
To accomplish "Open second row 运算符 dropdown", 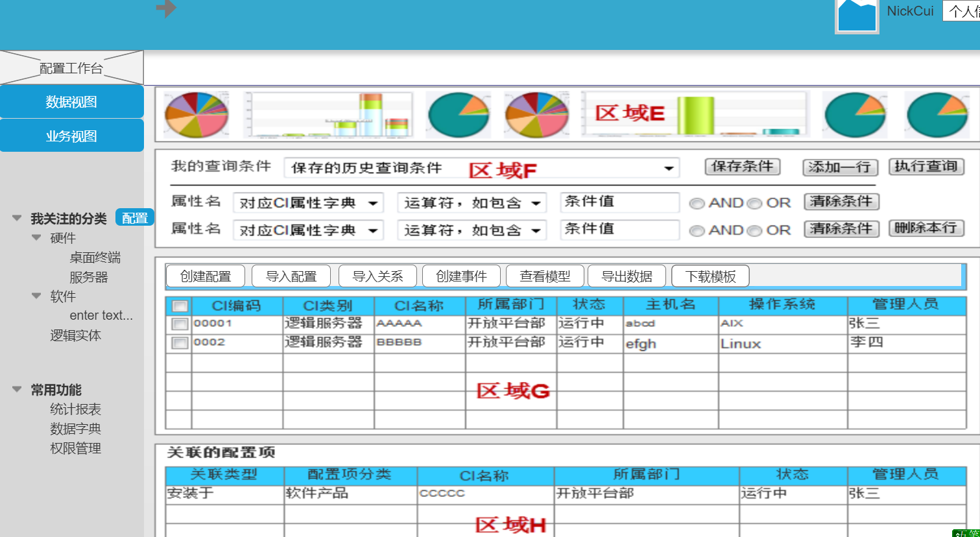I will click(x=472, y=230).
